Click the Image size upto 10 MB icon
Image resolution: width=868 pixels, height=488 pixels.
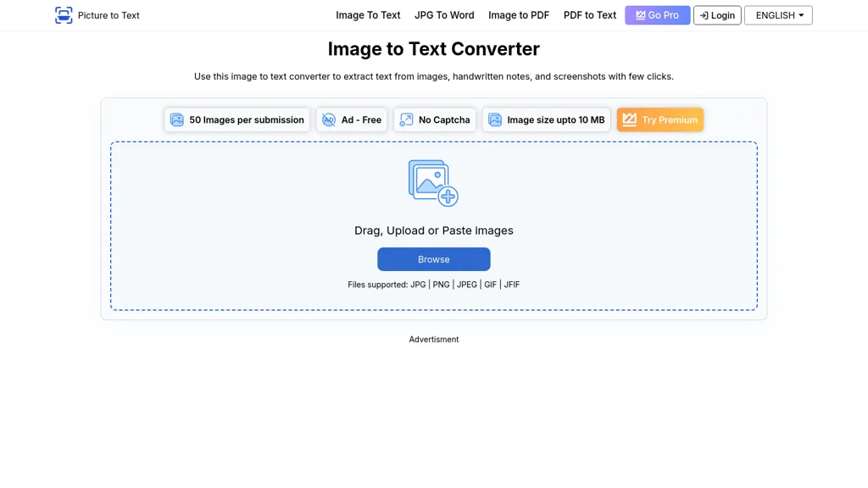tap(495, 120)
